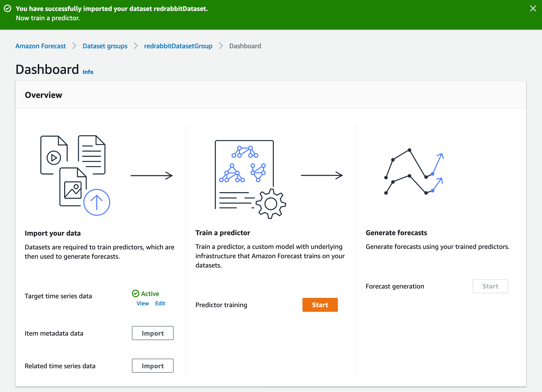Click the Forecast generation label
Viewport: 542px width, 392px height.
pyautogui.click(x=395, y=286)
